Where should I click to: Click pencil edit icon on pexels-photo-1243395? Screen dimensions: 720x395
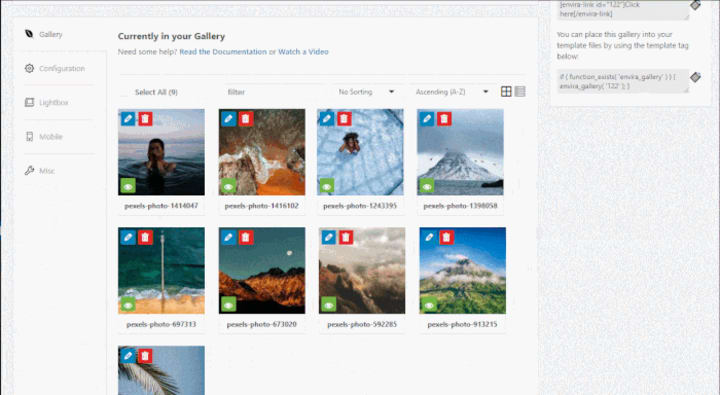click(327, 119)
